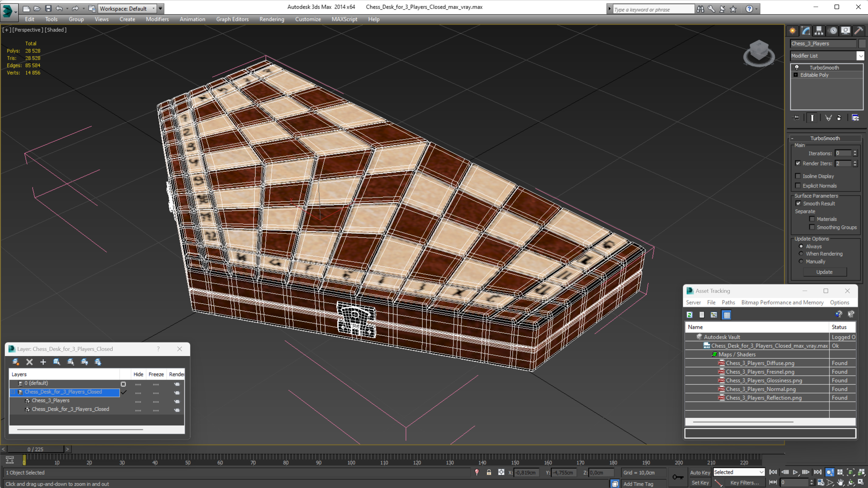This screenshot has height=488, width=868.
Task: Open the Hierarchy command panel tab
Action: pos(819,31)
